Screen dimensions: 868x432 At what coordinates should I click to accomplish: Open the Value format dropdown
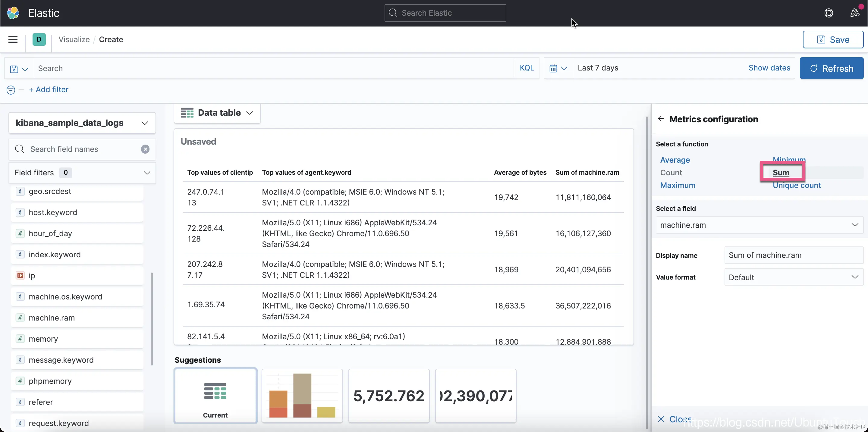click(x=794, y=277)
